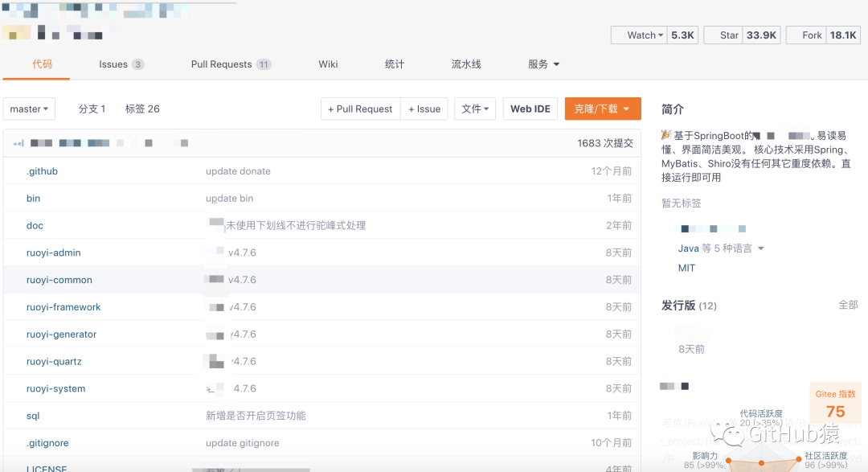
Task: View the 1683 次提交 commit history
Action: pos(604,143)
